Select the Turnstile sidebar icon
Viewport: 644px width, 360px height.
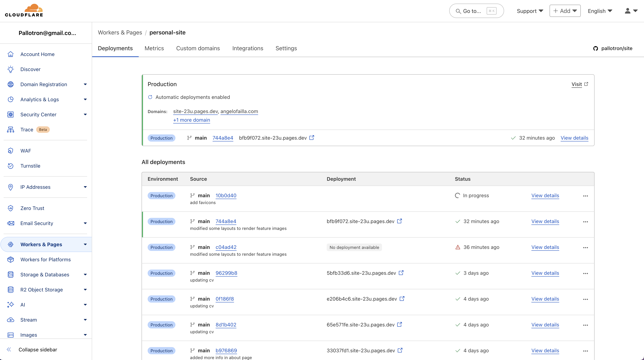click(11, 166)
